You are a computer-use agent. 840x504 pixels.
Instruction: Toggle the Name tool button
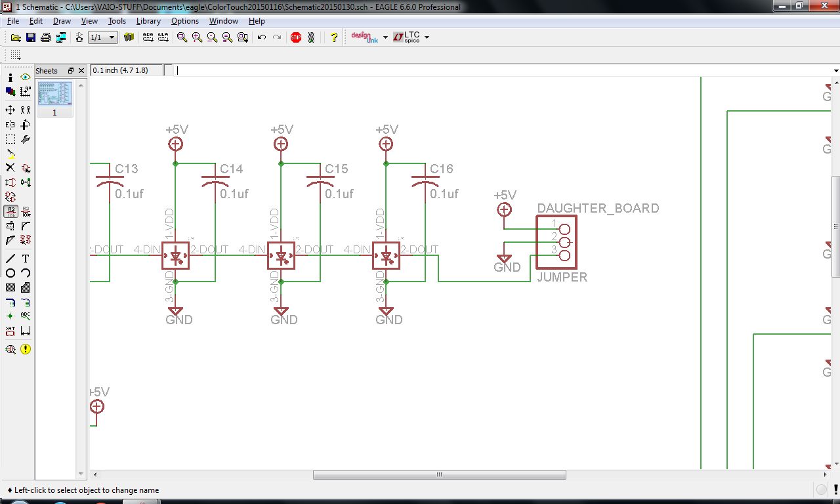click(10, 211)
